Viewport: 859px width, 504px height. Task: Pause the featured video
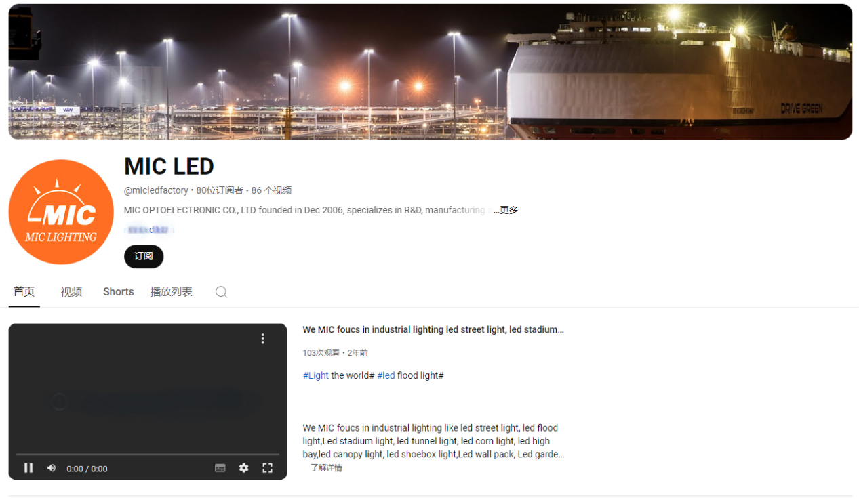[28, 468]
